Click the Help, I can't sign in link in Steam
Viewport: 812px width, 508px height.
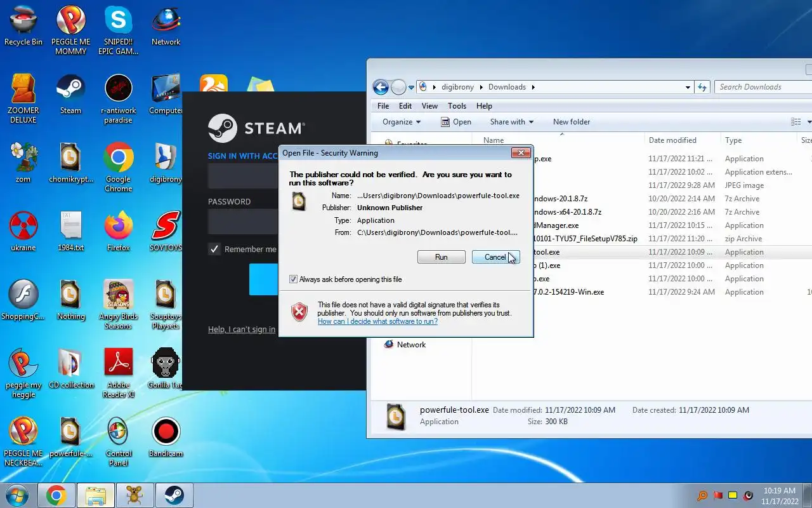point(242,330)
